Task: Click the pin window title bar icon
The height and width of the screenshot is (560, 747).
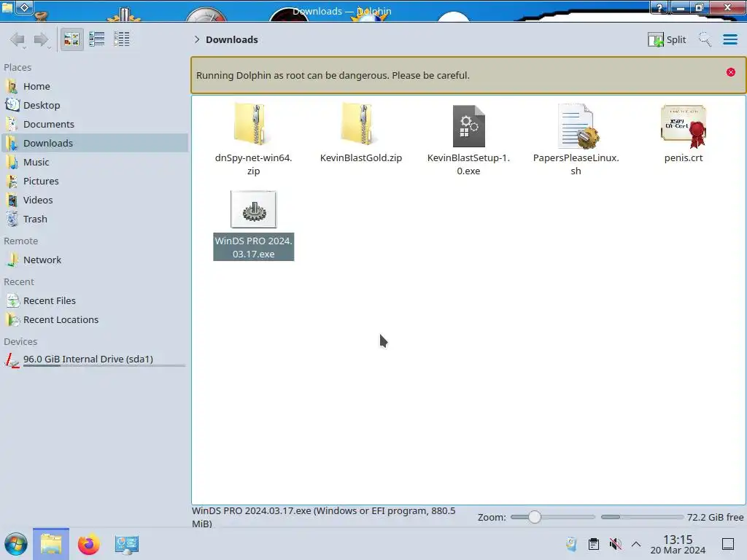Action: click(x=25, y=7)
